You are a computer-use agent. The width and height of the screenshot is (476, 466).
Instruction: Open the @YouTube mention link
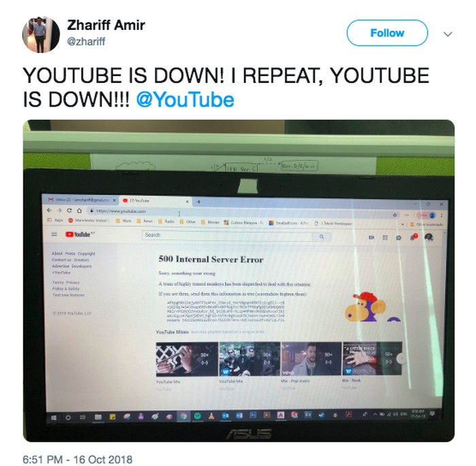click(185, 100)
